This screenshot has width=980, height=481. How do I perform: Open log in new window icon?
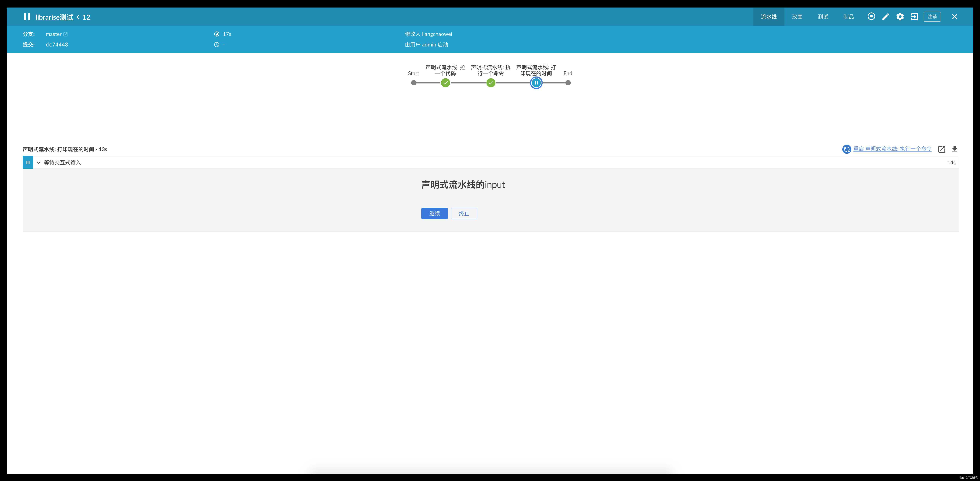942,149
